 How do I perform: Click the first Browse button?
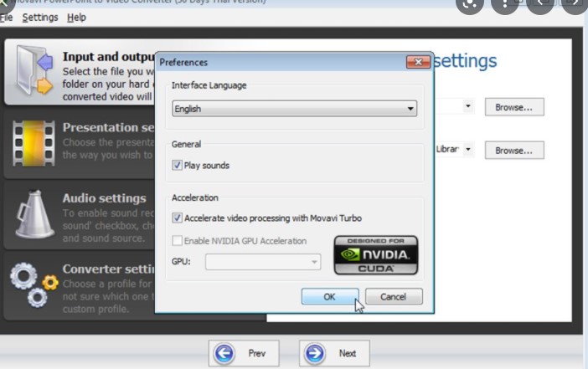coord(514,107)
